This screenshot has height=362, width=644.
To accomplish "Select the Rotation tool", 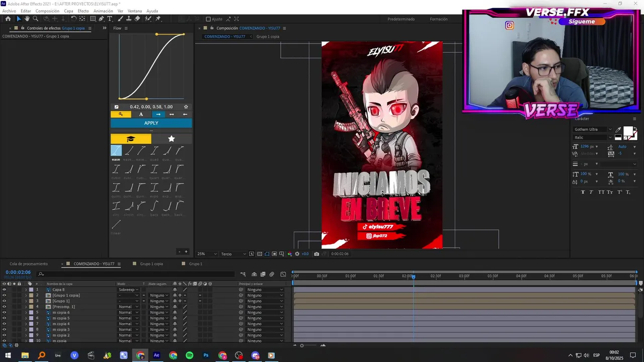I will tap(74, 19).
